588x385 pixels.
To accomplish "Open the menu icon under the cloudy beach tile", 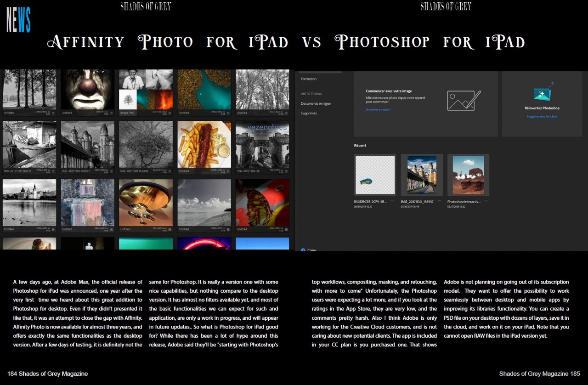I will pyautogui.click(x=228, y=229).
